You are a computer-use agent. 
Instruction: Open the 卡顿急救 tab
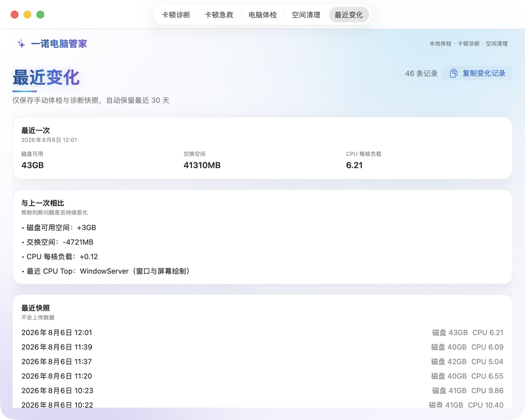click(219, 15)
